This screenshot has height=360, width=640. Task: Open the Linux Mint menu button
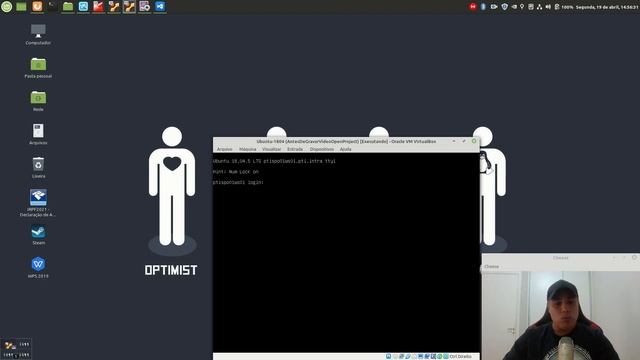tap(7, 7)
